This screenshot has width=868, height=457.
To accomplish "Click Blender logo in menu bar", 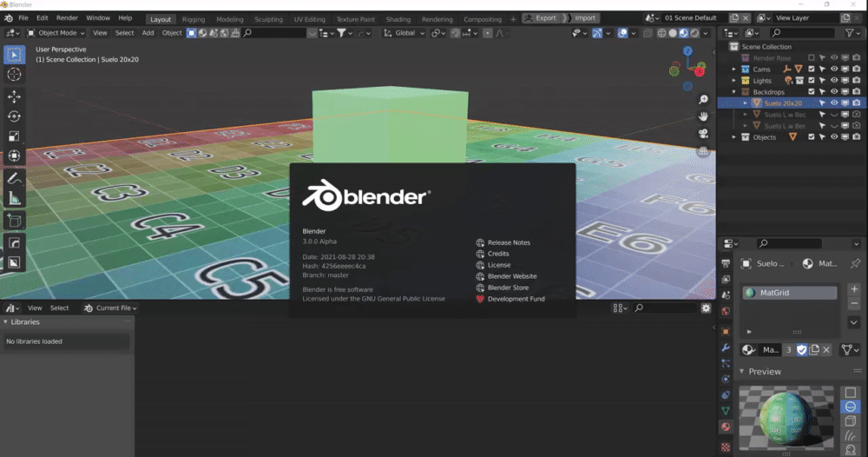I will click(x=9, y=18).
